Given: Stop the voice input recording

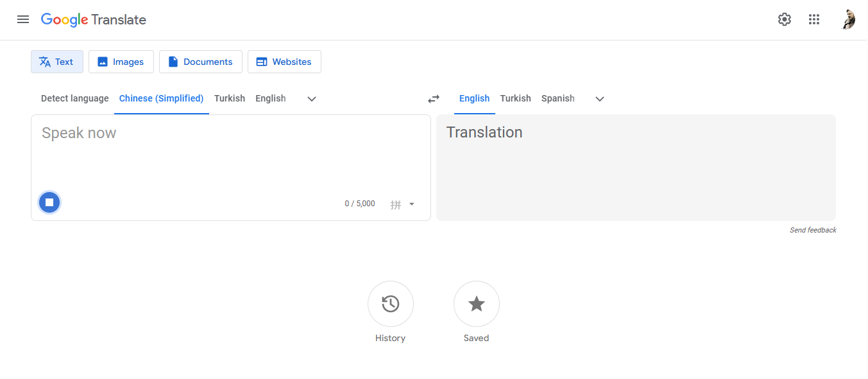Looking at the screenshot, I should point(49,202).
